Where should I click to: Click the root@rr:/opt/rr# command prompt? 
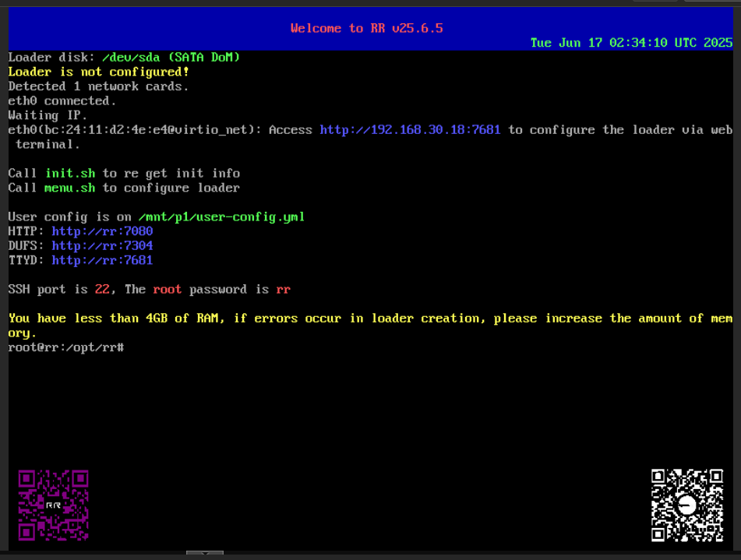[x=65, y=347]
